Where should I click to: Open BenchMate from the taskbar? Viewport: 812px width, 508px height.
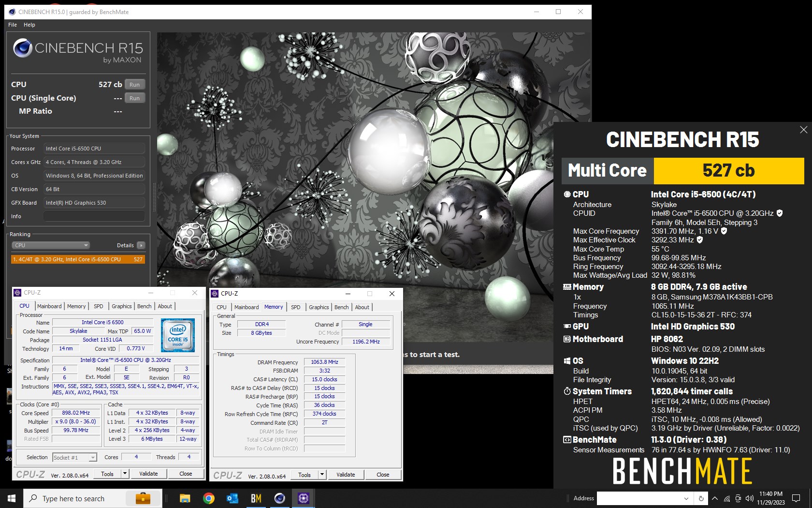(256, 498)
